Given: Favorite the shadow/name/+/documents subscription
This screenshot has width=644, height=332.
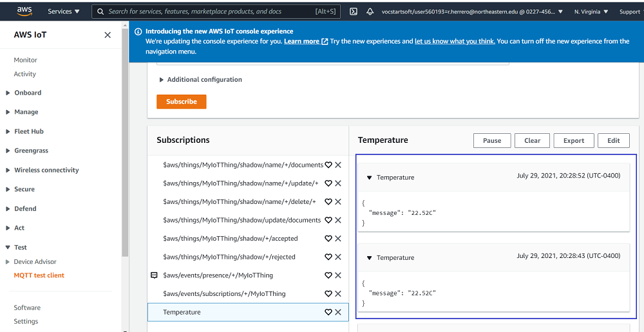Looking at the screenshot, I should pyautogui.click(x=328, y=165).
